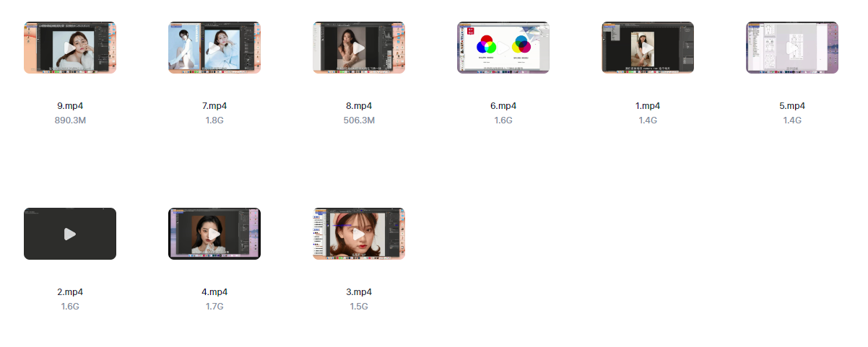This screenshot has height=347, width=868.
Task: Select the 8.mp4 file name
Action: click(x=359, y=106)
